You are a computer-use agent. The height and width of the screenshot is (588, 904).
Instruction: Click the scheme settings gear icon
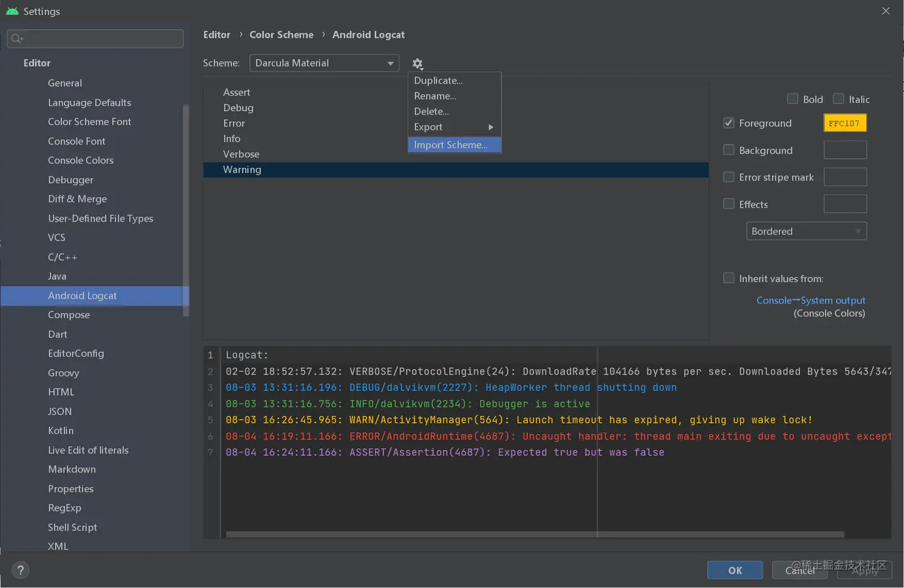click(x=417, y=63)
